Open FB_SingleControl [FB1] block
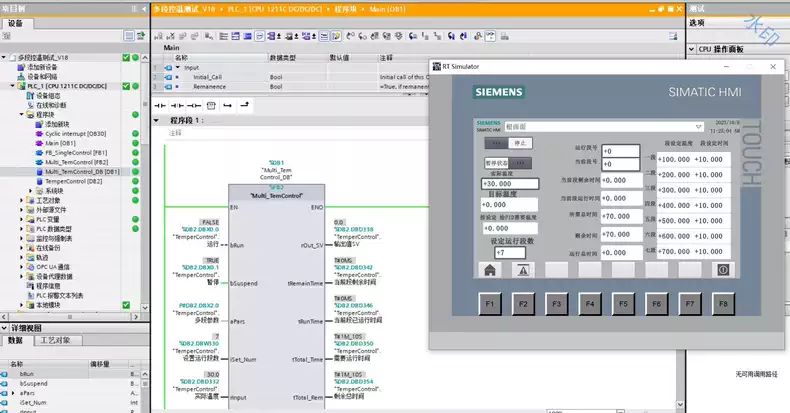Screen dimensions: 790x413 [76, 153]
